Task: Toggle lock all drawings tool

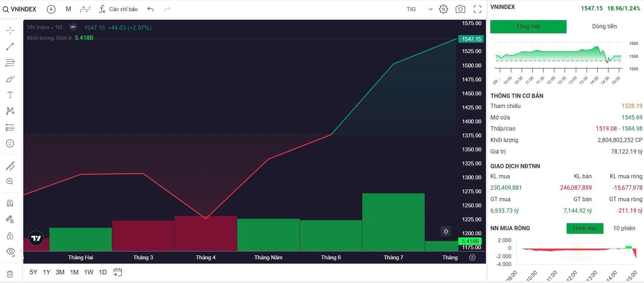Action: click(10, 236)
